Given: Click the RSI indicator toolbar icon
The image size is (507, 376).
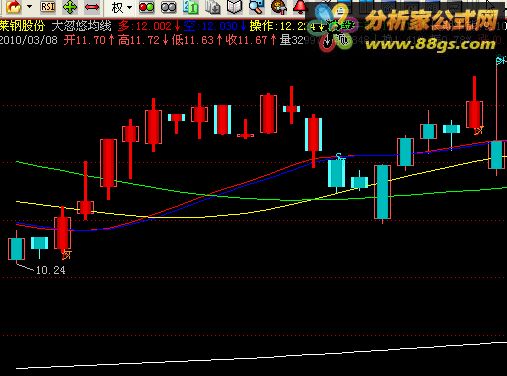Looking at the screenshot, I should (47, 7).
